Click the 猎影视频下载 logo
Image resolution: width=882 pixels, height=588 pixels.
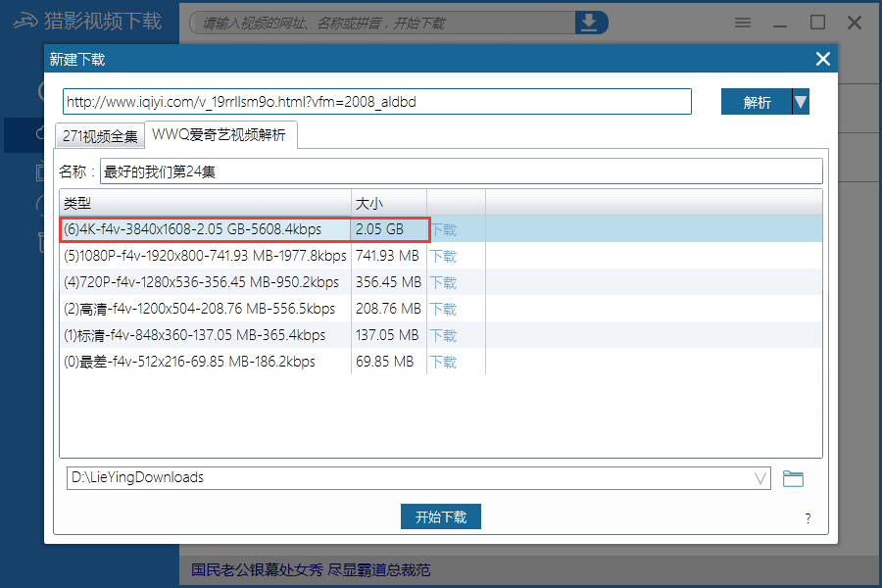[87, 21]
